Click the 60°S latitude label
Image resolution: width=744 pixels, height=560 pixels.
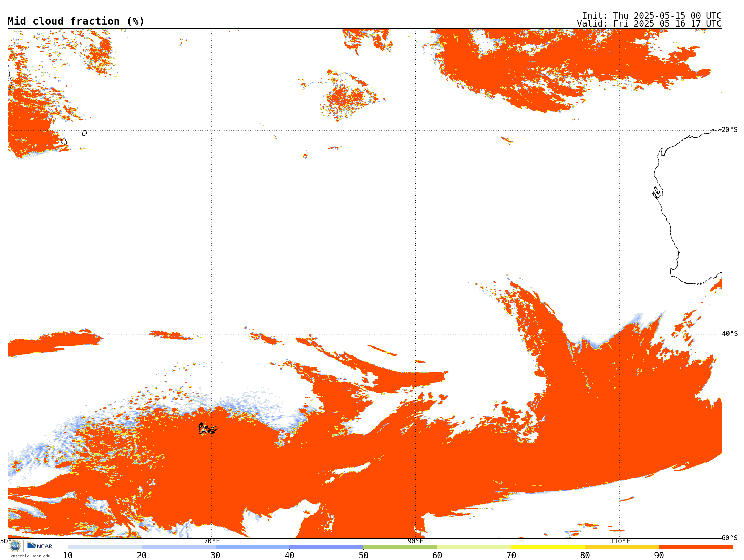pyautogui.click(x=730, y=538)
